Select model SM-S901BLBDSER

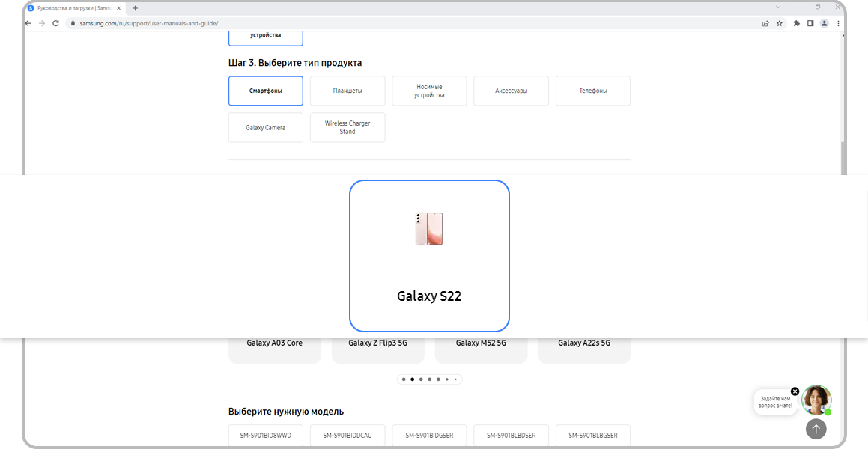tap(511, 436)
